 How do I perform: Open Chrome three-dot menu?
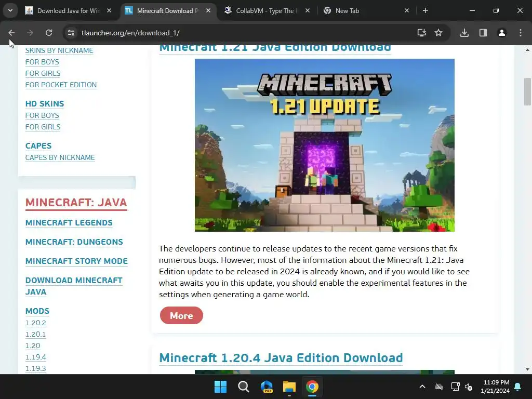tap(521, 33)
